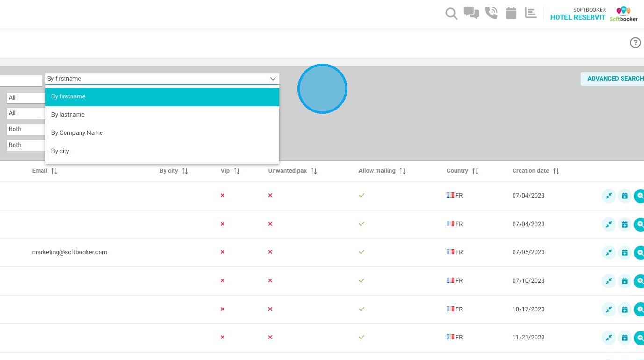Viewport: 644px width, 360px height.
Task: Open the chat messages icon
Action: [x=471, y=13]
